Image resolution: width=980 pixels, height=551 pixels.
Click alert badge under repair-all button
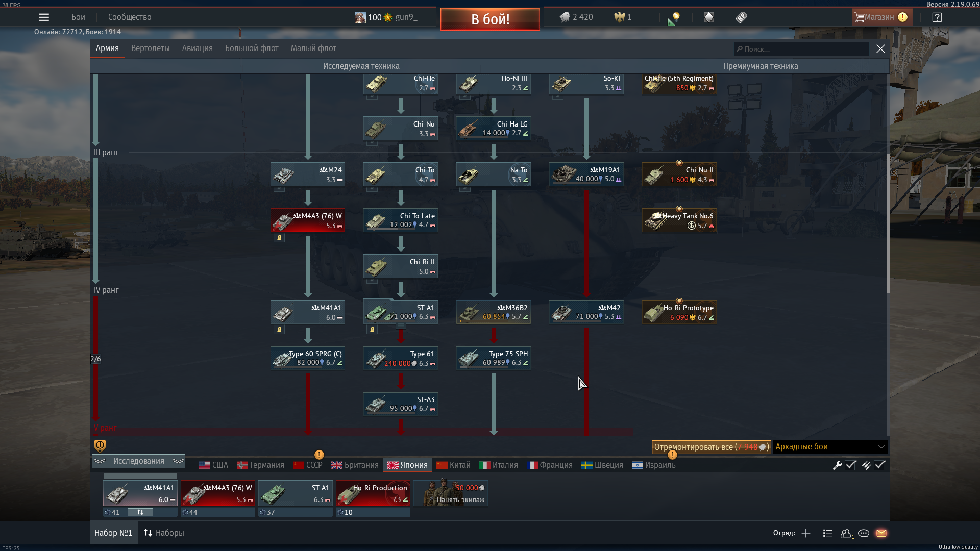[x=672, y=455]
